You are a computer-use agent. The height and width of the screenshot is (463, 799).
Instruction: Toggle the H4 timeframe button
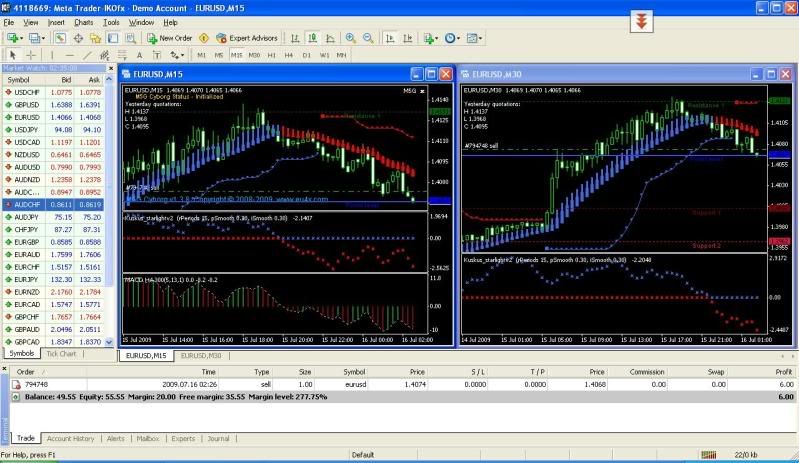289,55
